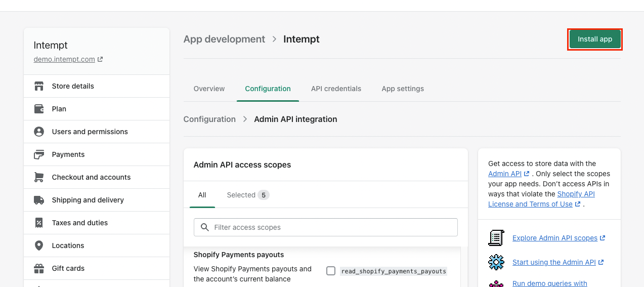Click the search magnifier icon in filter box
Screen dimensions: 644x287
coord(205,227)
